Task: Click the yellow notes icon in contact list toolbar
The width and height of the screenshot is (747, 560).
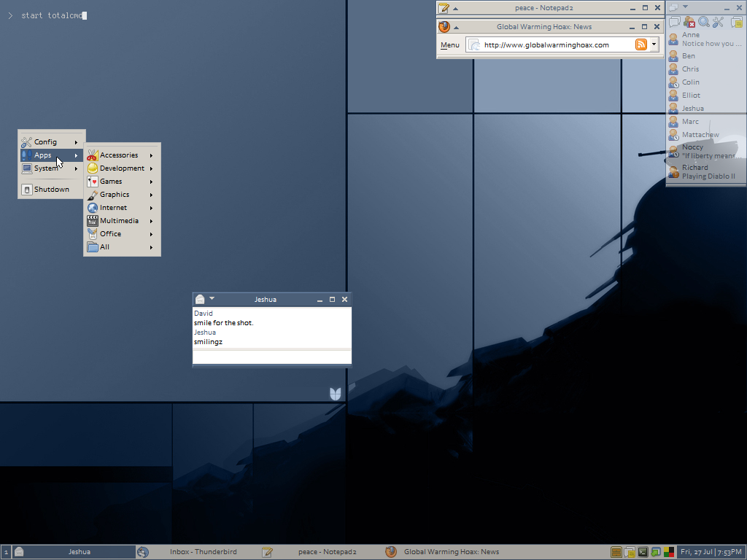Action: (x=737, y=22)
